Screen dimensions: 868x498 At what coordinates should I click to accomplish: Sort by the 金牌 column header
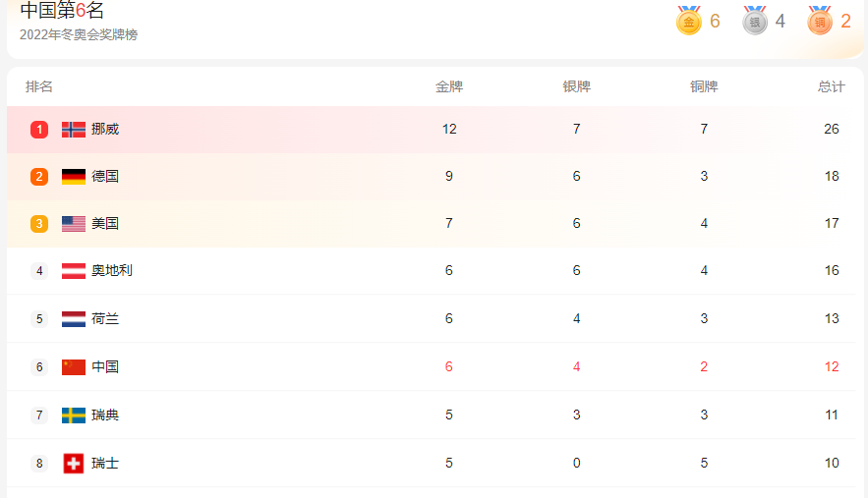[449, 86]
